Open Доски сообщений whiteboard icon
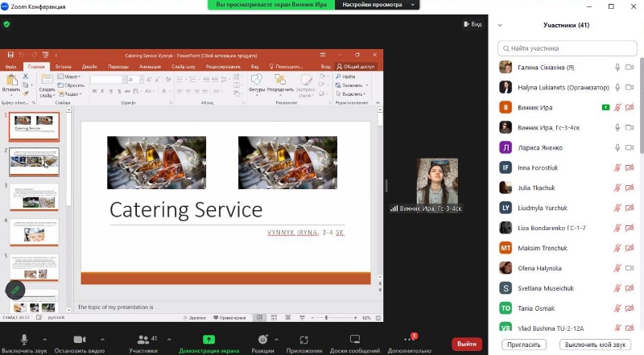644x355 pixels. [x=355, y=340]
